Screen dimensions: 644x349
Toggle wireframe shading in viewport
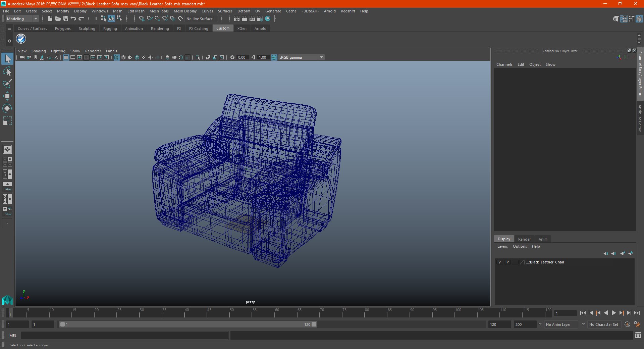[117, 57]
